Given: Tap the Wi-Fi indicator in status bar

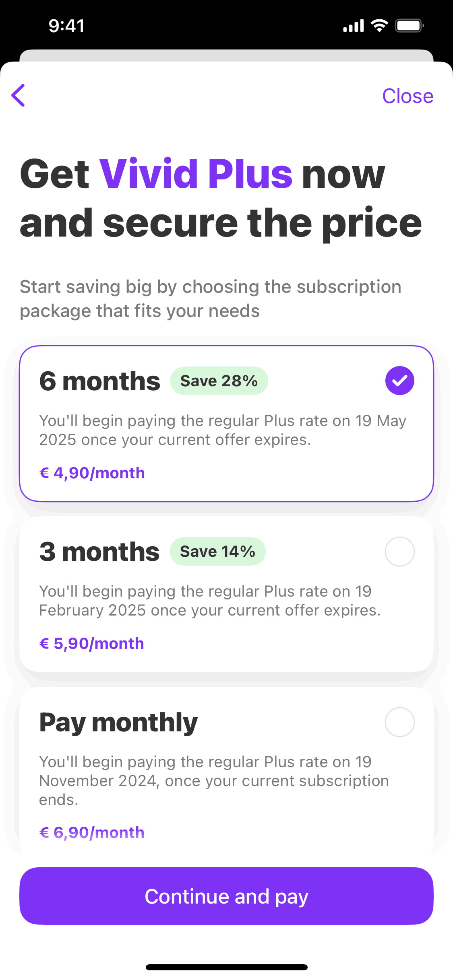Looking at the screenshot, I should click(x=378, y=25).
